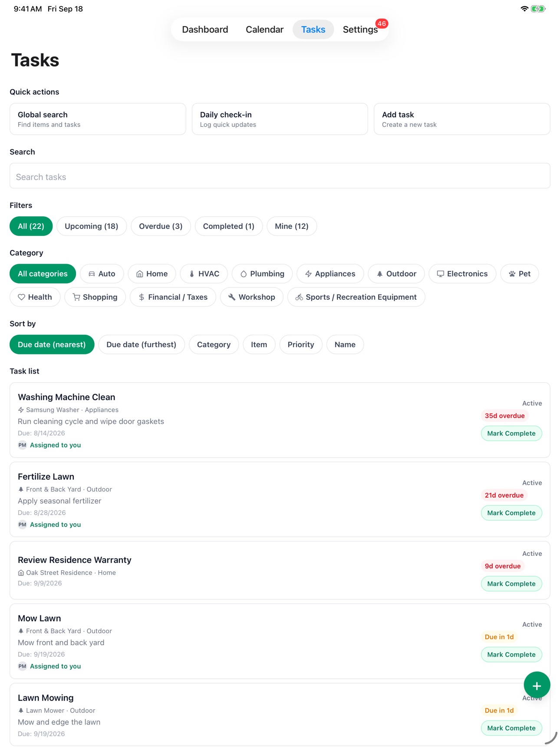Sort by Due date (nearest)
The height and width of the screenshot is (747, 560).
(x=52, y=344)
